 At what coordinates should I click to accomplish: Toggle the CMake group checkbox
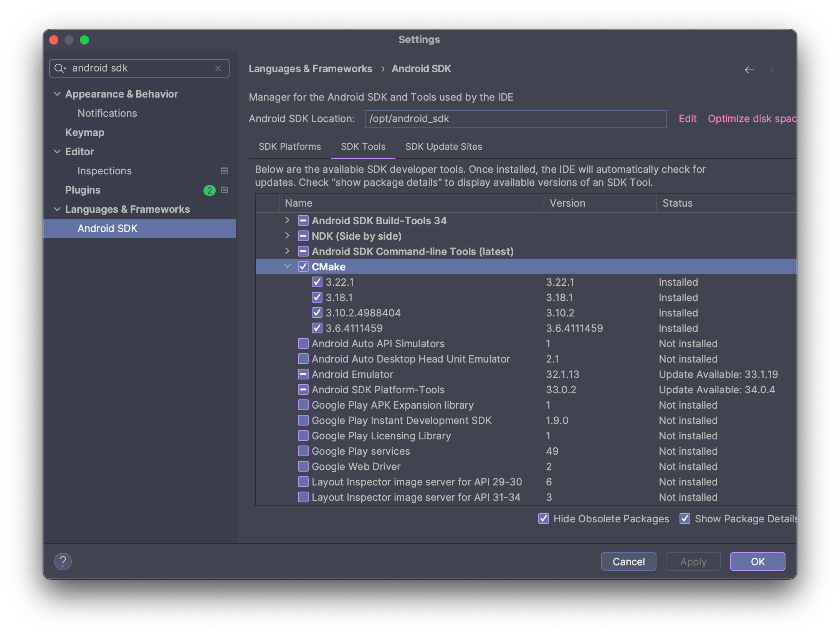tap(303, 267)
